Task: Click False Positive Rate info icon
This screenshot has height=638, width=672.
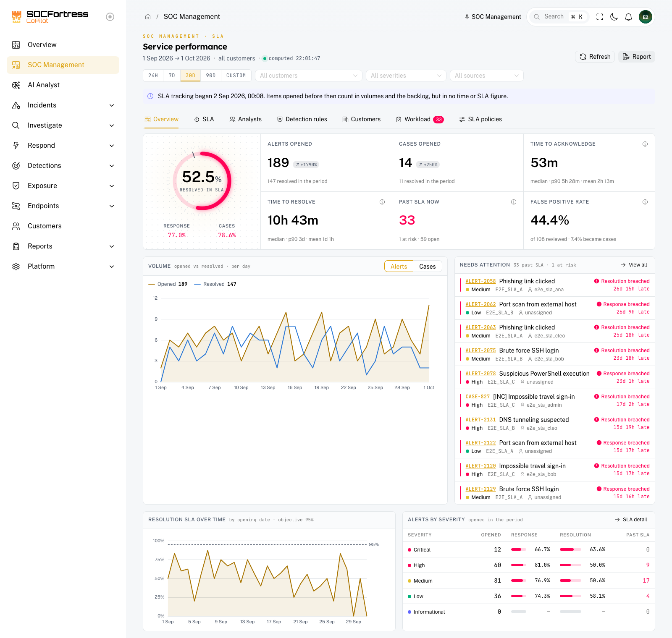Action: [x=645, y=202]
